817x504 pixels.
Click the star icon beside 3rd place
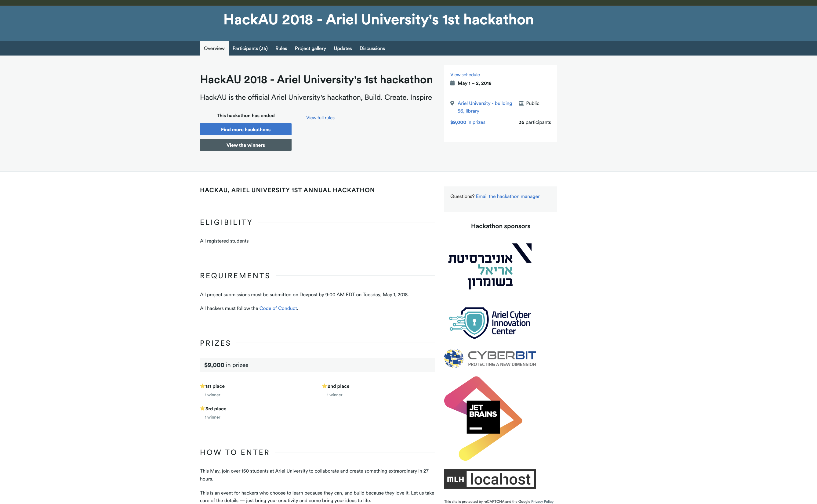pyautogui.click(x=202, y=408)
